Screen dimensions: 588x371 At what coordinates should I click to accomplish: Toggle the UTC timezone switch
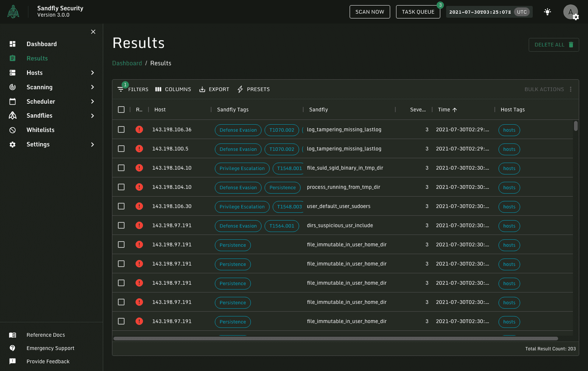(x=522, y=12)
